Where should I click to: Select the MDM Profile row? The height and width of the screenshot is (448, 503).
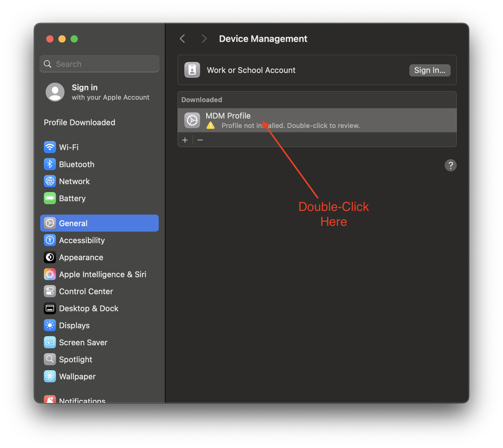click(317, 120)
